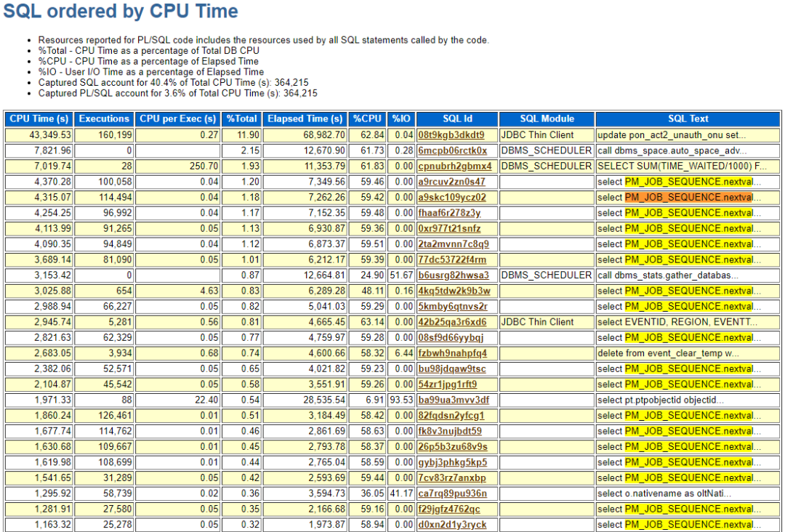Click the Elapsed Time (s) column header
Viewport: 785px width, 532px height.
[x=305, y=119]
